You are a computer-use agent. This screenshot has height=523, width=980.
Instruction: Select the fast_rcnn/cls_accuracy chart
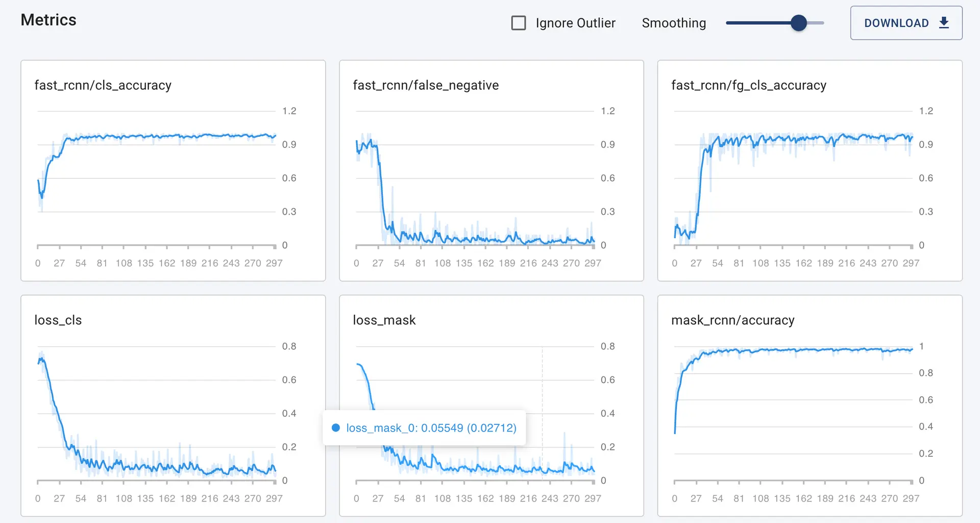pyautogui.click(x=173, y=171)
